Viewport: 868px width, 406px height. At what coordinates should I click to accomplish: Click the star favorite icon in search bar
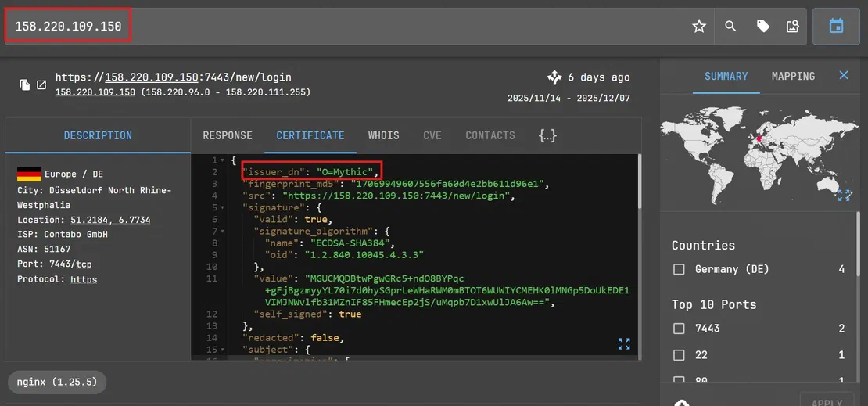pyautogui.click(x=699, y=26)
